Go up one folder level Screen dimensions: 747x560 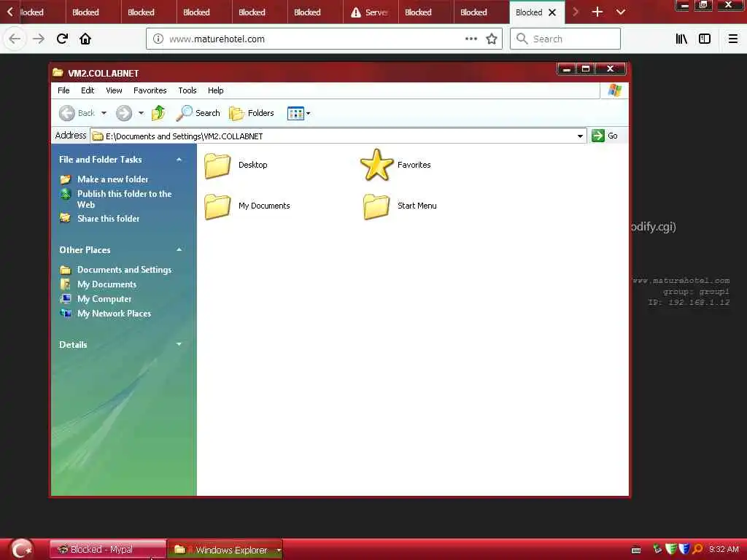(x=158, y=113)
